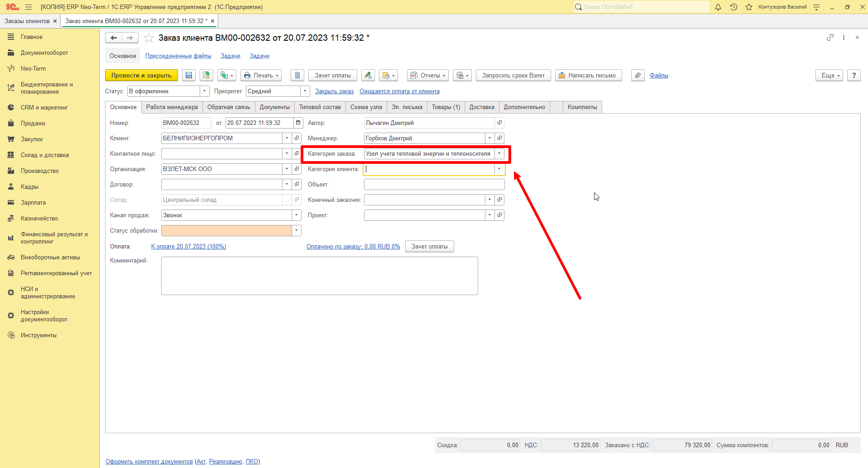Open Присоединенные файлы link
The width and height of the screenshot is (868, 468).
click(178, 56)
